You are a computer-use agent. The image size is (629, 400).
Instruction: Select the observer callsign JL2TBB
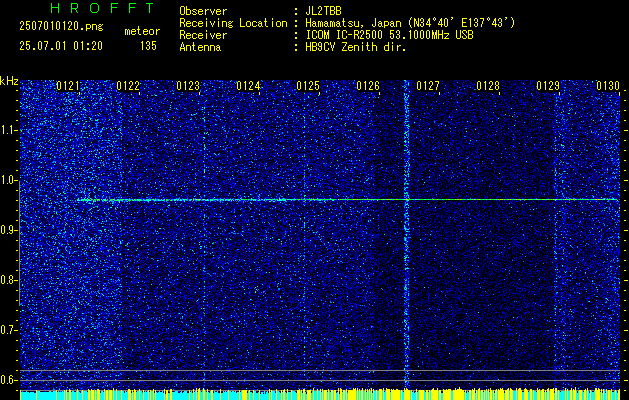(x=323, y=11)
